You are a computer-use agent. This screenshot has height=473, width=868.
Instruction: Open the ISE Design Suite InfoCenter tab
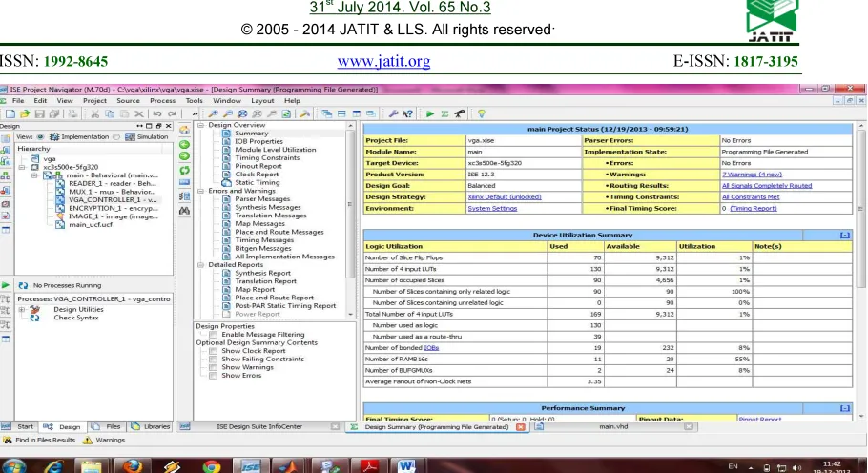click(259, 426)
